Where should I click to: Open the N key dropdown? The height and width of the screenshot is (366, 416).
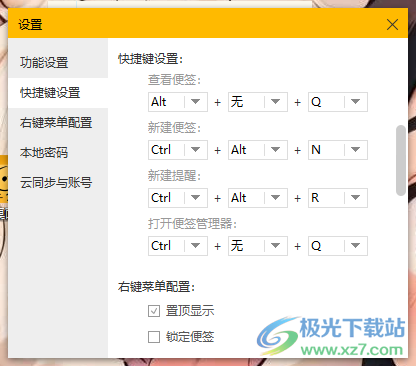[x=338, y=150]
